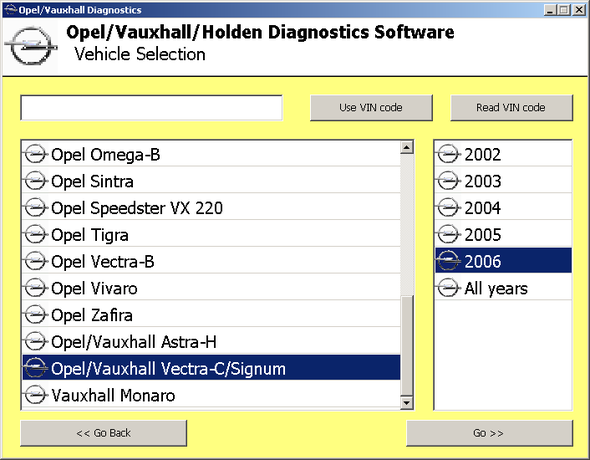Click the Opel logo icon beside Opel Vivaro
The width and height of the screenshot is (590, 460).
coord(35,288)
